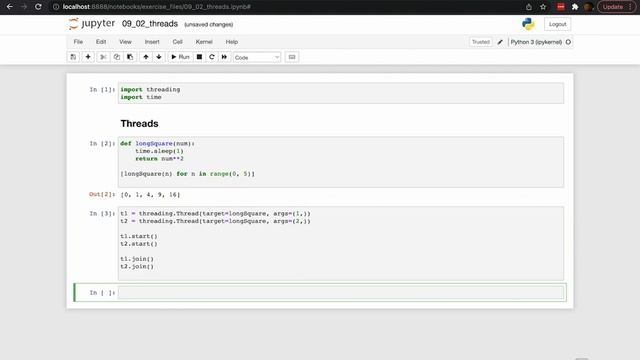The image size is (640, 360).
Task: Bookmark page with the star icon
Action: (543, 7)
